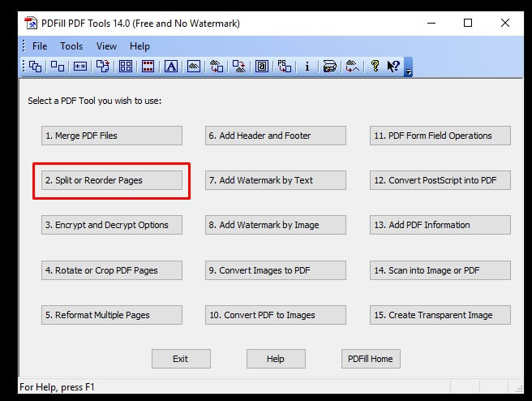Click 15. Create Transparent Image button
Viewport: 532px width, 401px height.
tap(440, 315)
